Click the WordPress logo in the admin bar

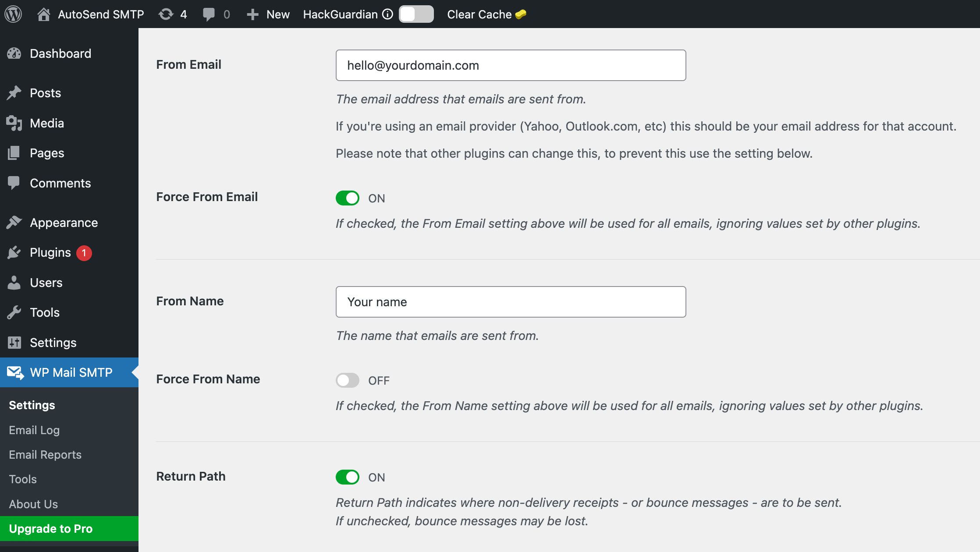pos(13,14)
